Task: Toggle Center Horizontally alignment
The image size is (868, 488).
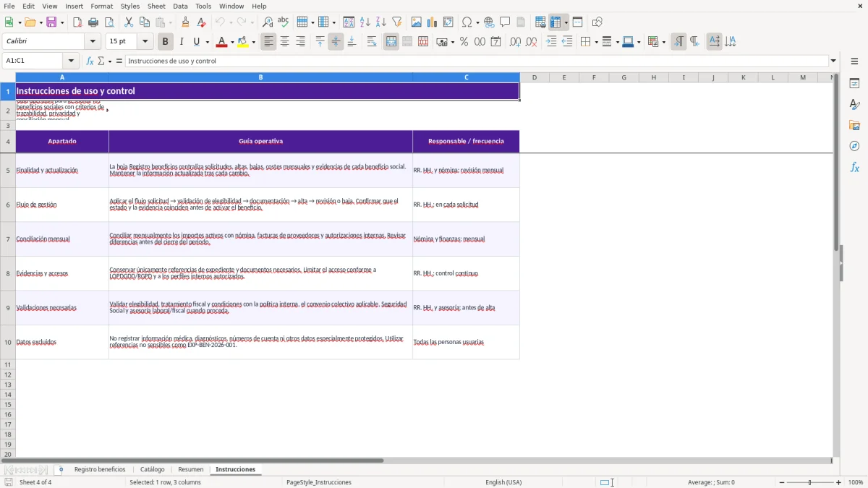Action: click(285, 42)
